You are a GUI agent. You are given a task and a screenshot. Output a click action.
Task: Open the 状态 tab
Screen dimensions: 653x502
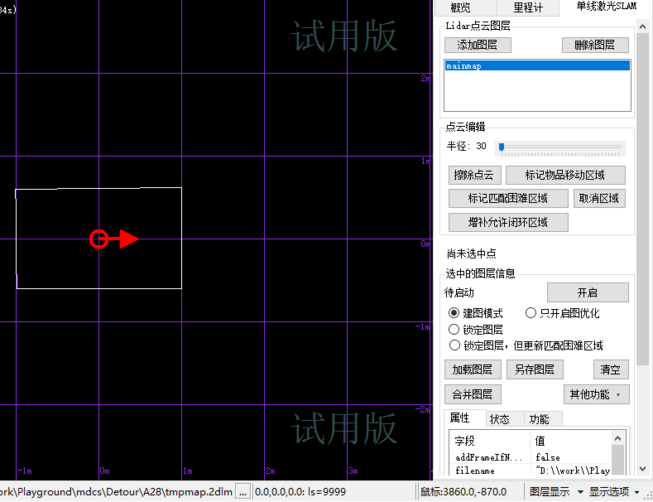[x=499, y=419]
